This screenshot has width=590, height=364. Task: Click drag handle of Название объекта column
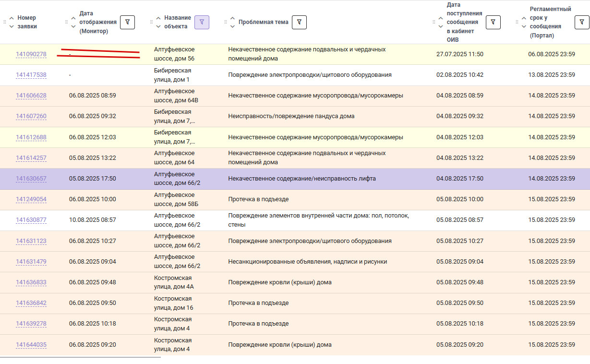tap(152, 22)
